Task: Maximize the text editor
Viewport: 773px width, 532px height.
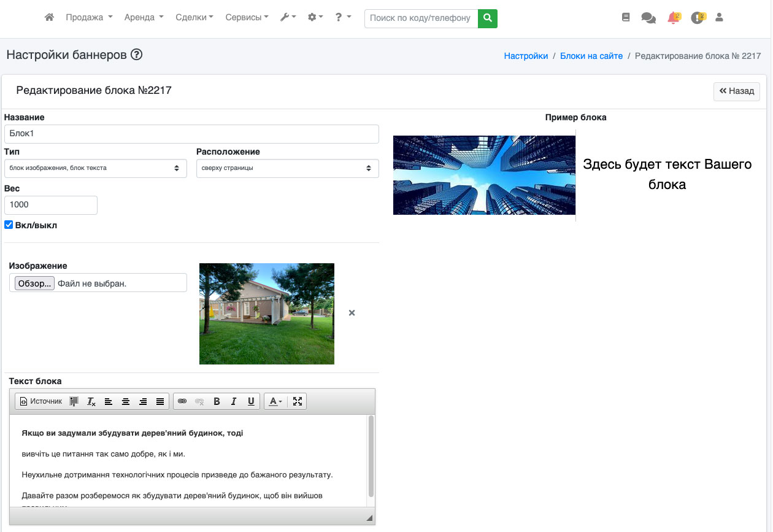Action: pyautogui.click(x=298, y=401)
